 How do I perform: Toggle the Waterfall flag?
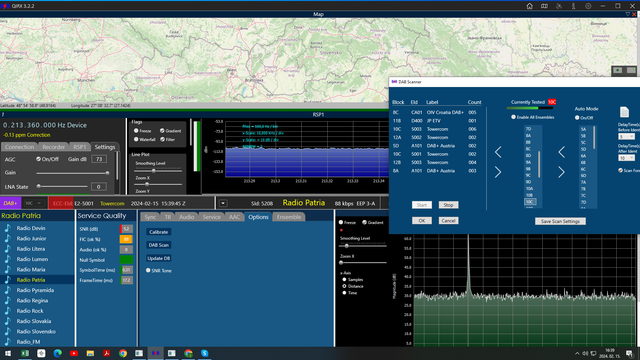tap(136, 140)
